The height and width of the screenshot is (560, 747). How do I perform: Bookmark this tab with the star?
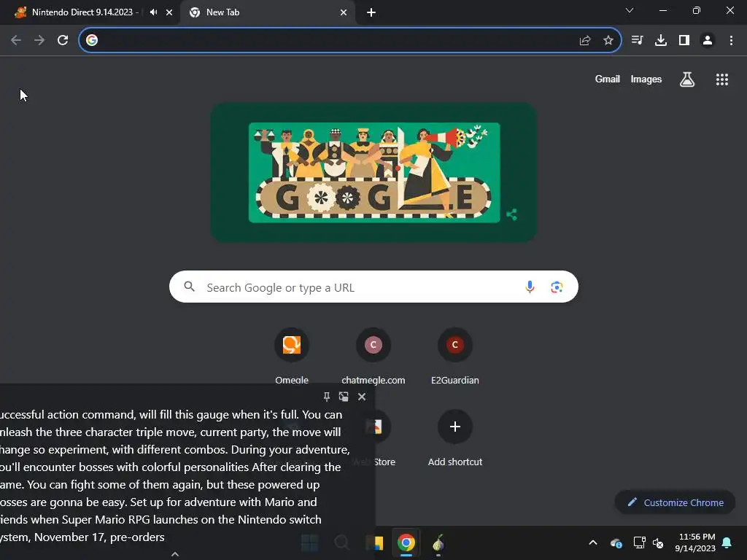(x=608, y=40)
